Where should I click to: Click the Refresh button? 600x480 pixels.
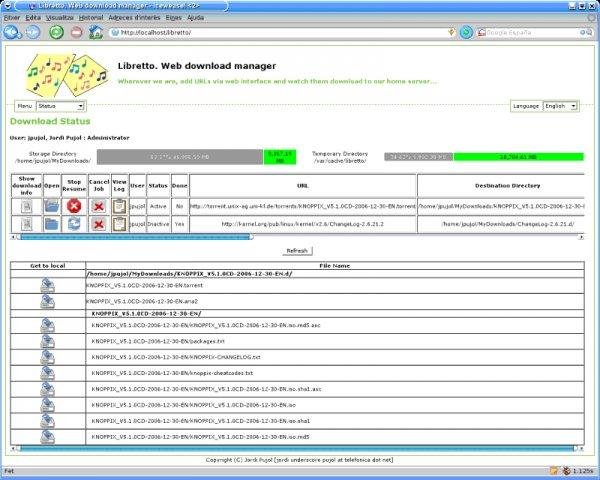297,251
